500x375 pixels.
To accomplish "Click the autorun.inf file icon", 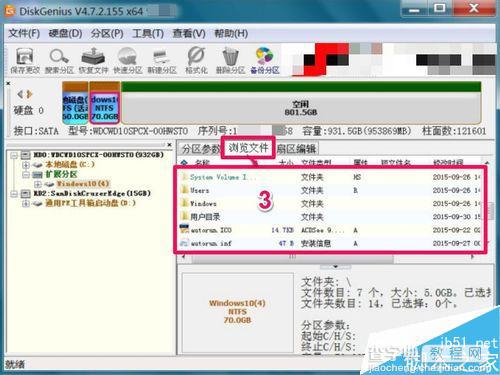I will click(x=184, y=243).
